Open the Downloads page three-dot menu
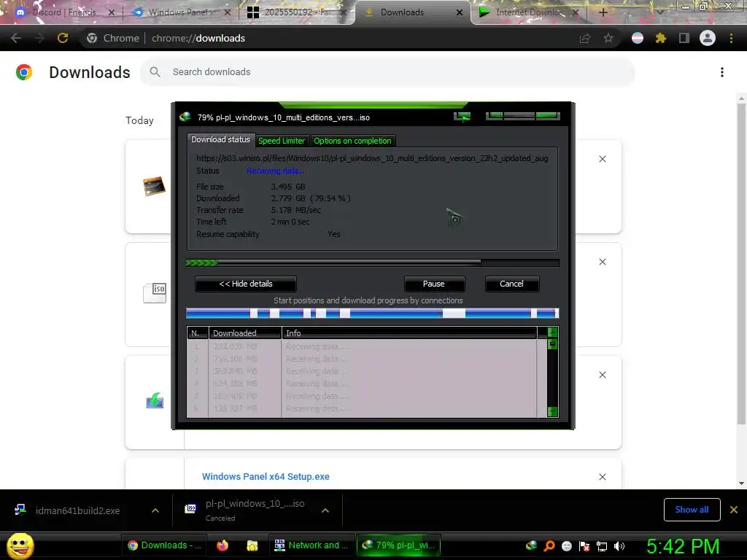747x560 pixels. (x=721, y=72)
